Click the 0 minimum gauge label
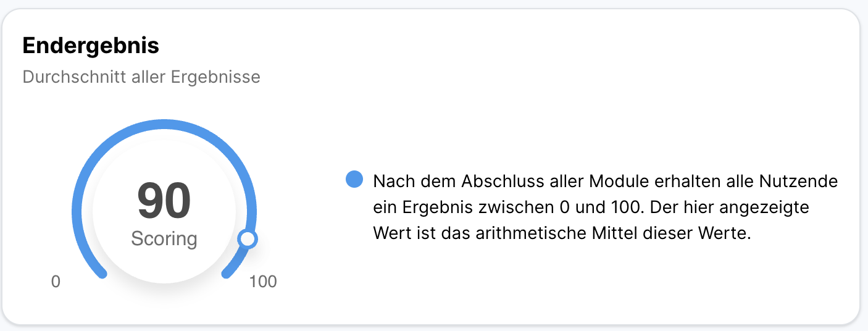This screenshot has width=868, height=331. tap(56, 282)
